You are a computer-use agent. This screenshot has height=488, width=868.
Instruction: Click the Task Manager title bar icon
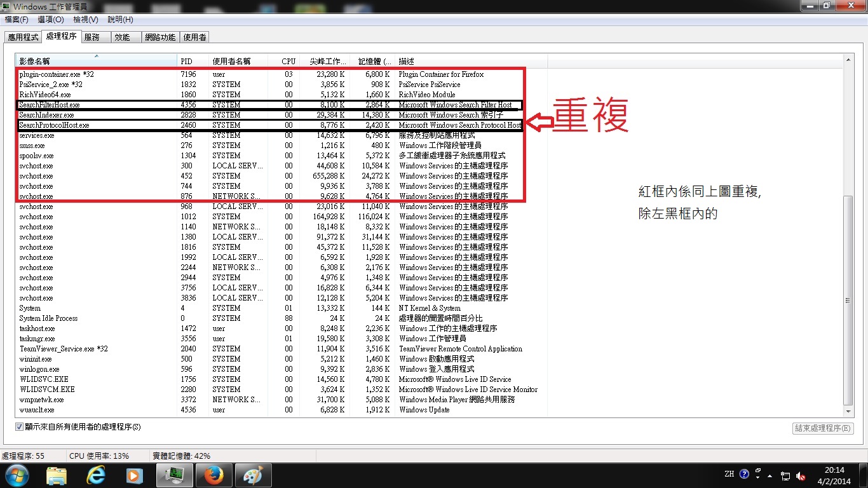(x=6, y=6)
